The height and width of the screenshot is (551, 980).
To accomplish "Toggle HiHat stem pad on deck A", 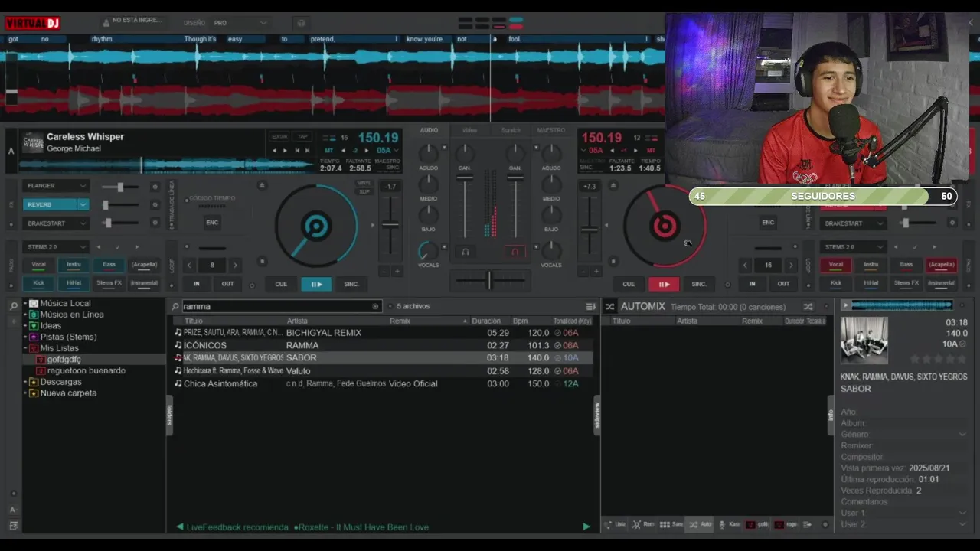I will [73, 283].
